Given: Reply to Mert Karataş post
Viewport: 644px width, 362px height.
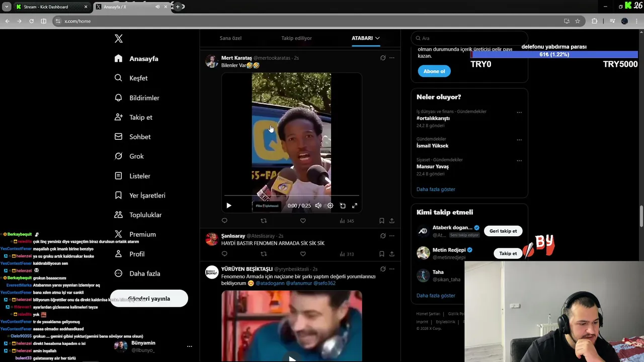Looking at the screenshot, I should tap(224, 221).
